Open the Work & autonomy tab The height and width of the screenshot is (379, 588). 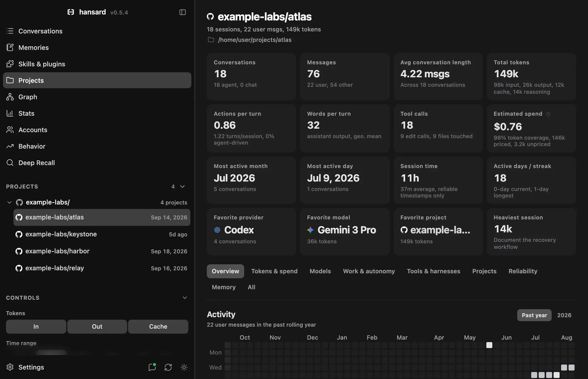tap(369, 271)
